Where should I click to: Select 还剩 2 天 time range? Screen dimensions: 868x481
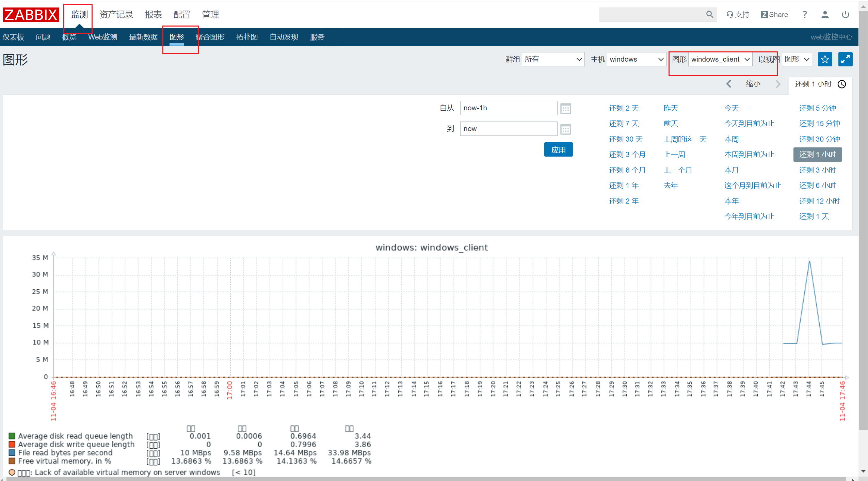(x=624, y=108)
